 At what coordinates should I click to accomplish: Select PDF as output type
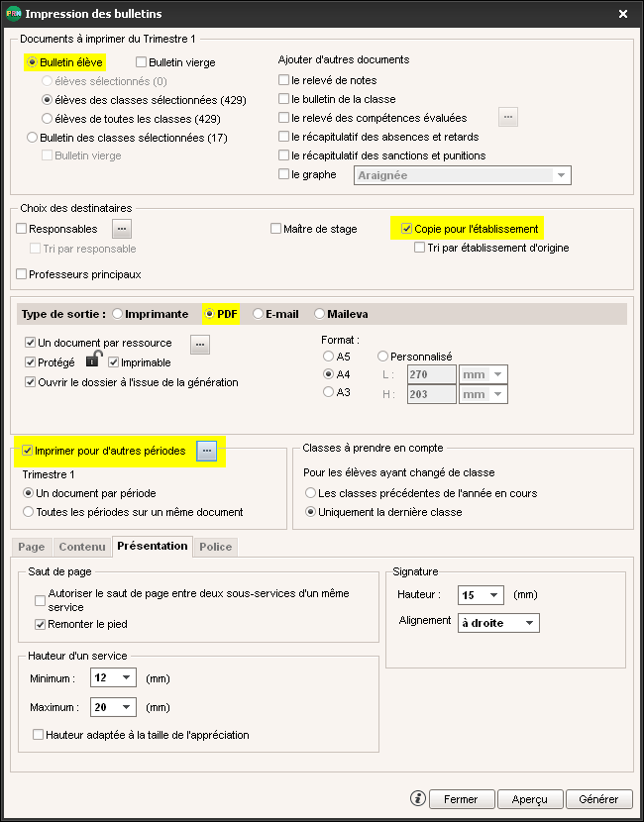pyautogui.click(x=221, y=314)
